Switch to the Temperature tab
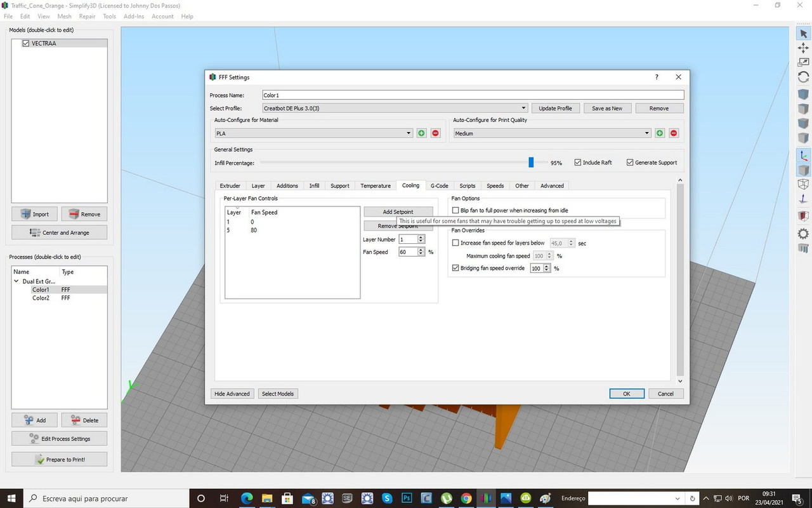 [376, 186]
